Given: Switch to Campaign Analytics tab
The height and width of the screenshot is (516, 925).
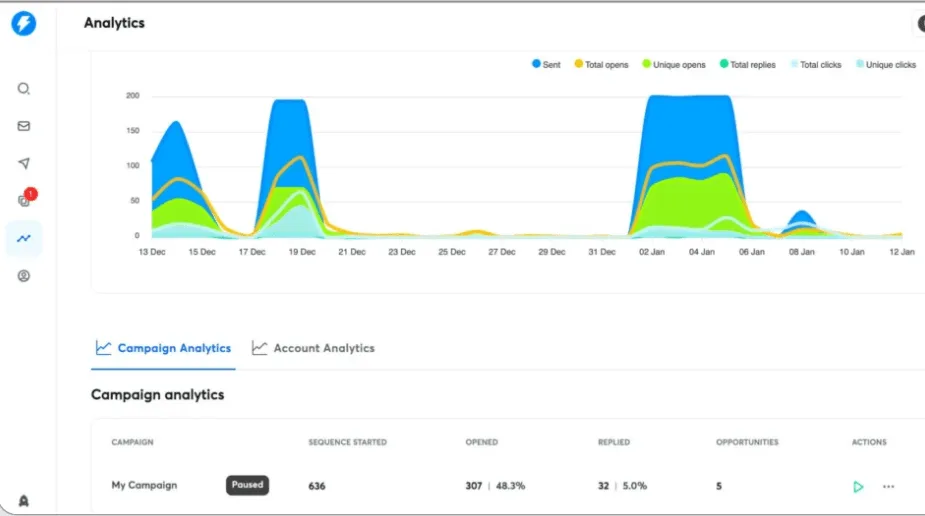Looking at the screenshot, I should [x=163, y=348].
